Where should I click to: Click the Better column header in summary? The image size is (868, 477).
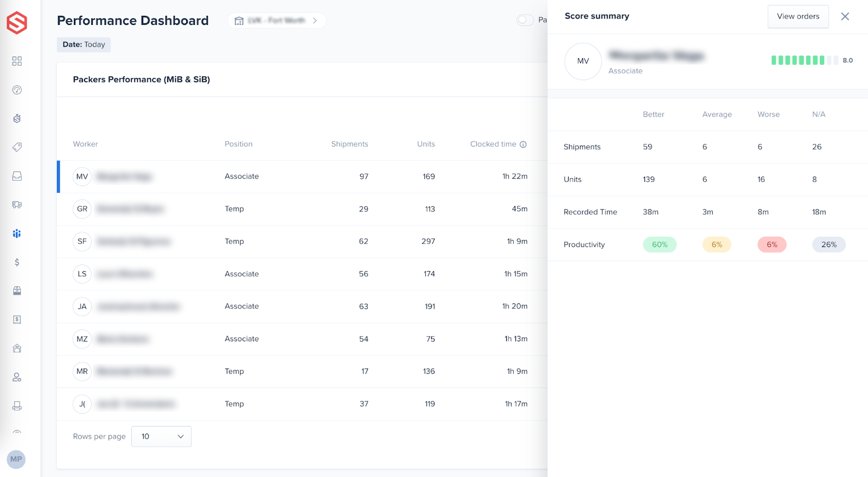pyautogui.click(x=653, y=115)
